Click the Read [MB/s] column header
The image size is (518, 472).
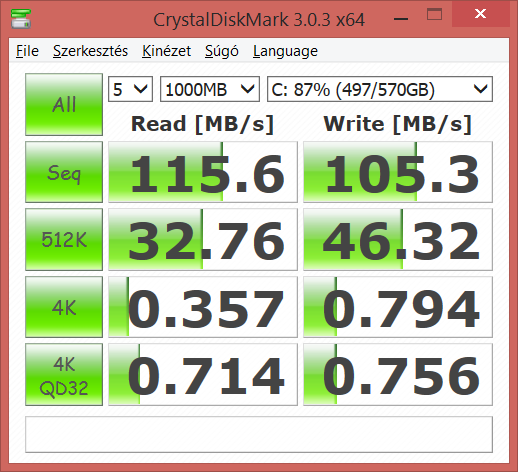coord(202,124)
